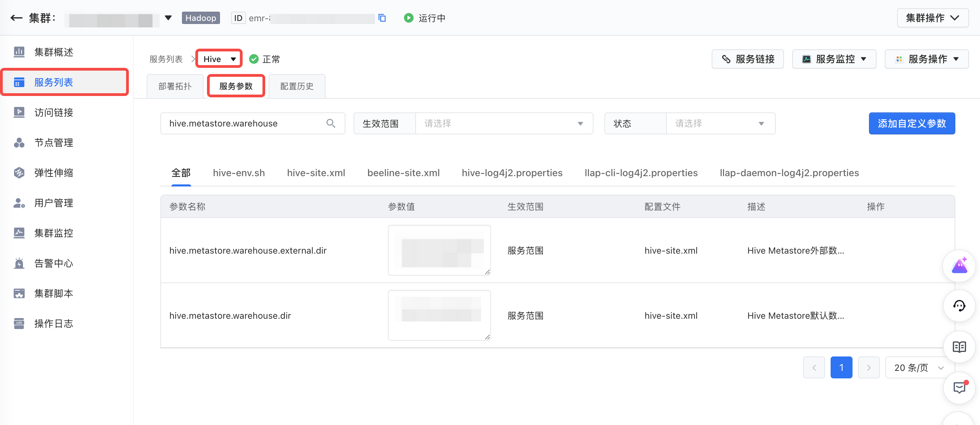Switch to the 配置历史 tab
Screen dimensions: 980x425
tap(297, 86)
